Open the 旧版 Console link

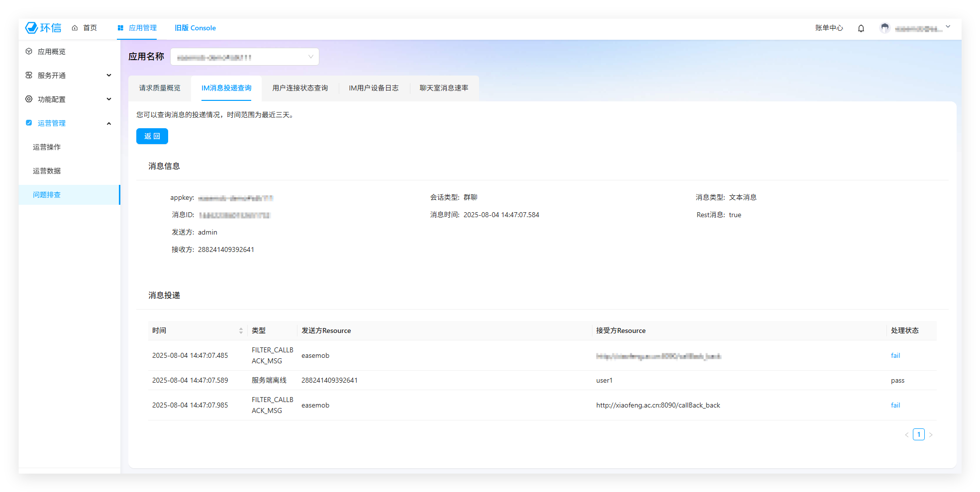click(x=195, y=28)
